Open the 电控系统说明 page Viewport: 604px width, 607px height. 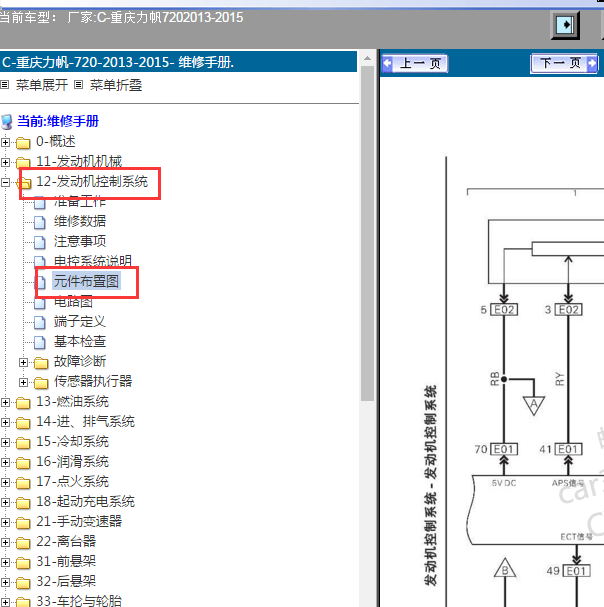coord(93,261)
